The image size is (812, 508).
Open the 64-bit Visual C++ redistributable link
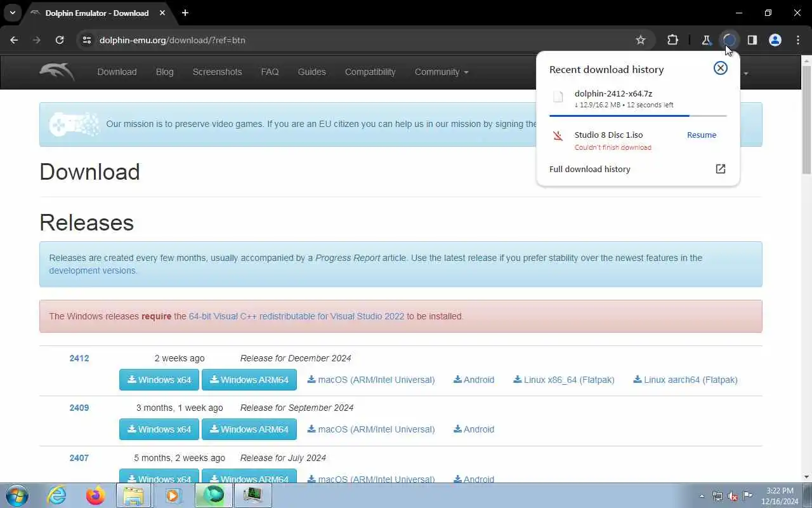296,316
